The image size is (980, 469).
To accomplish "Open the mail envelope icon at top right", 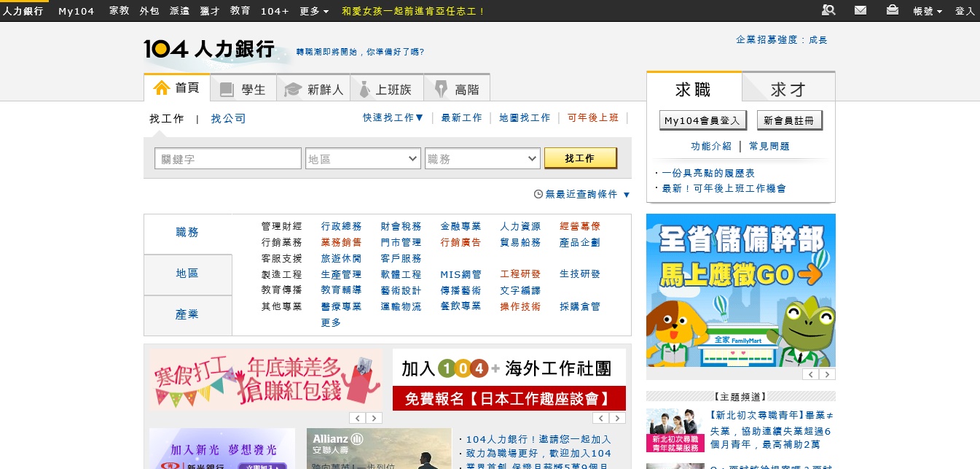I will pyautogui.click(x=861, y=10).
